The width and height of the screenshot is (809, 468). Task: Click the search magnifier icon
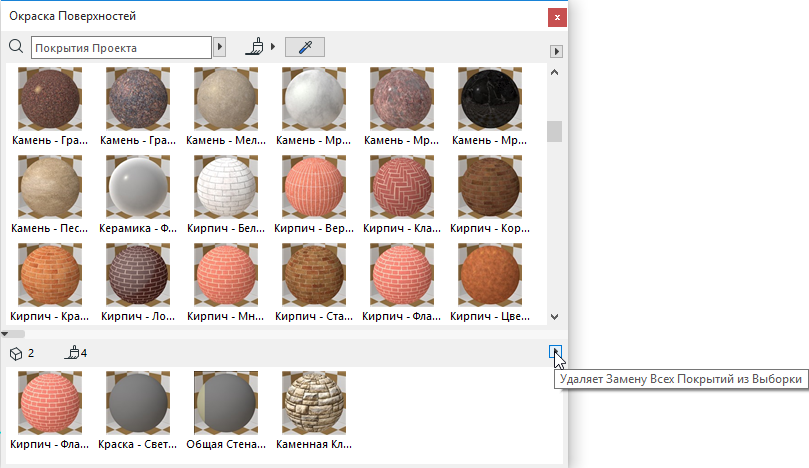(15, 47)
